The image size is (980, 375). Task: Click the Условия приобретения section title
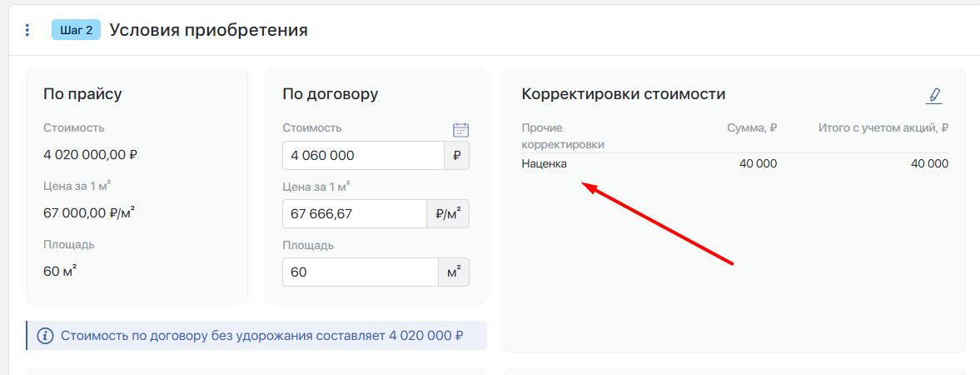[x=208, y=30]
